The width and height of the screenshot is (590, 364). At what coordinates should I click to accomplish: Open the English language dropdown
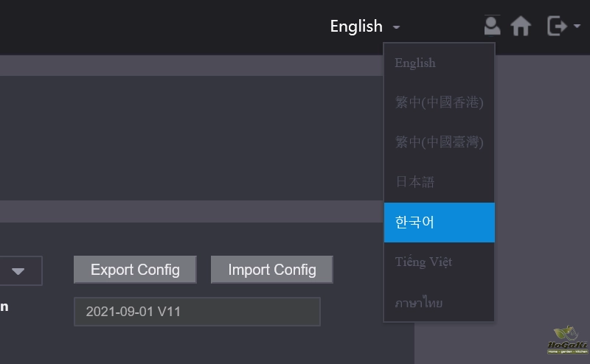(357, 27)
